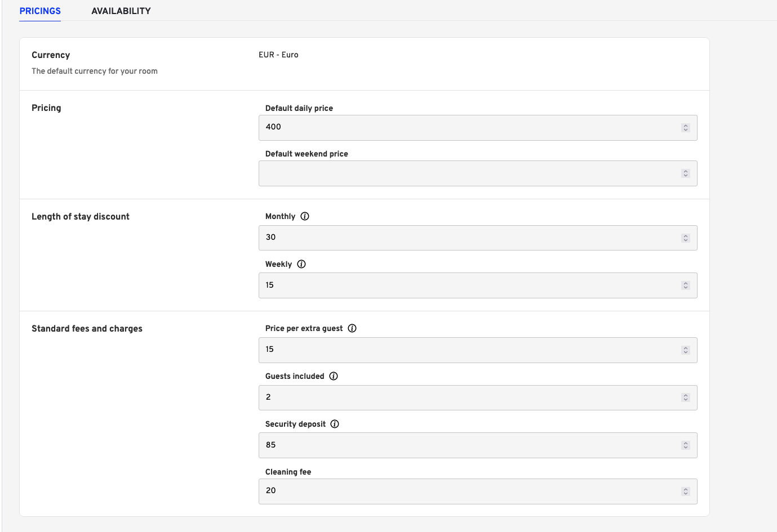The image size is (777, 532).
Task: Click the 'Cleaning fee' label
Action: 288,472
